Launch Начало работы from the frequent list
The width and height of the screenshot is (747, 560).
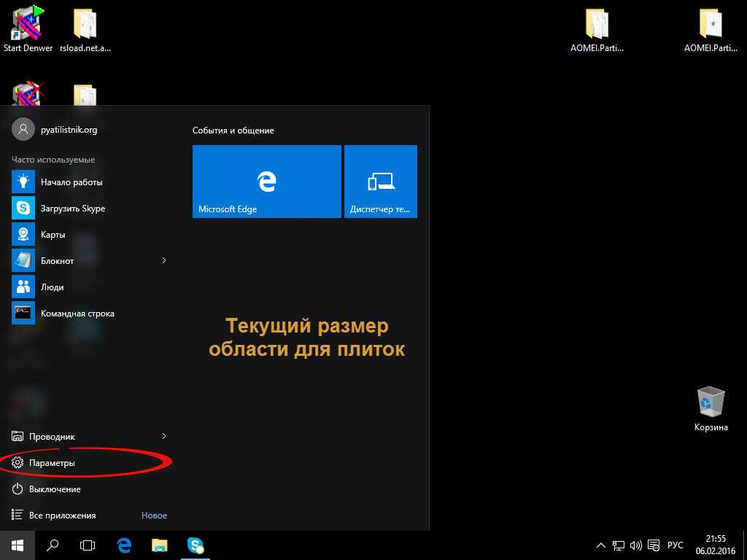[x=71, y=182]
